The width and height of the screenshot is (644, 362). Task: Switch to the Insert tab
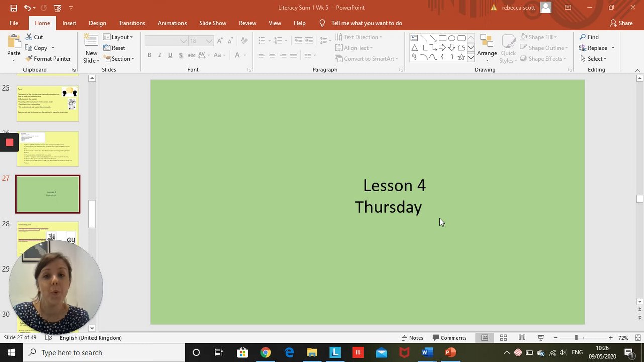(69, 23)
